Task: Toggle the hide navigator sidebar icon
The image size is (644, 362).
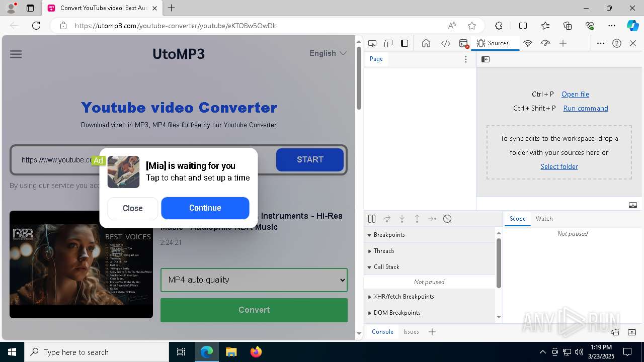Action: pos(486,59)
